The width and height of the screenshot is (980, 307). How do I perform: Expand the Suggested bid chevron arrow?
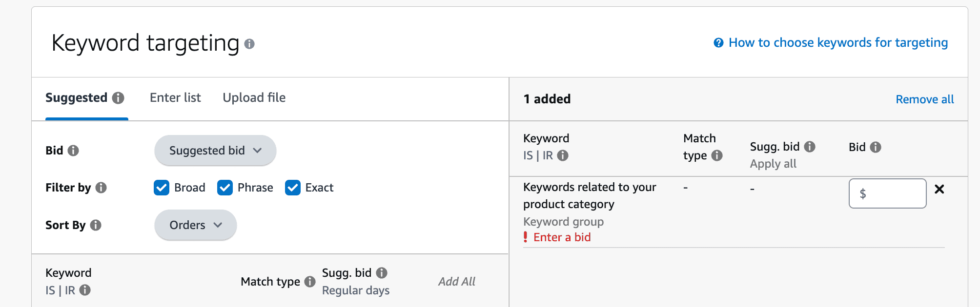pos(258,151)
